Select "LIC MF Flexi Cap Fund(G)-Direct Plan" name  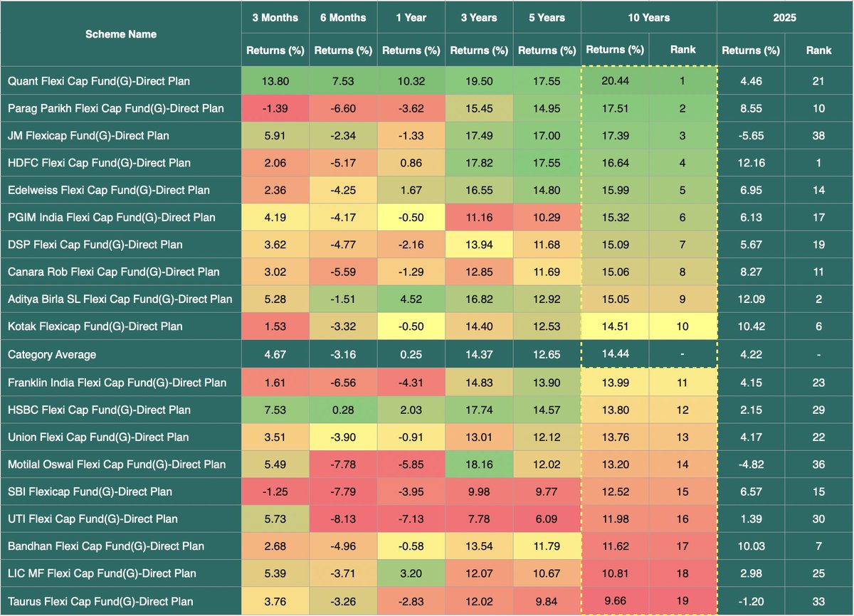pos(102,573)
